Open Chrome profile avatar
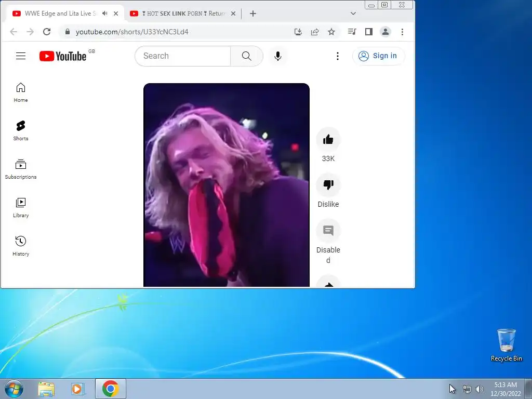Screen dimensions: 532x399 385,32
